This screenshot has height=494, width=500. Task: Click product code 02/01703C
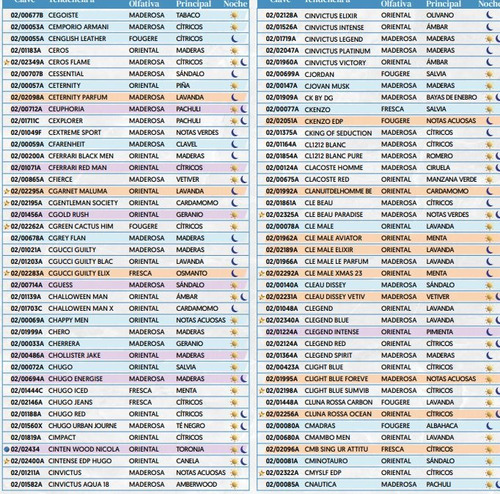click(27, 308)
